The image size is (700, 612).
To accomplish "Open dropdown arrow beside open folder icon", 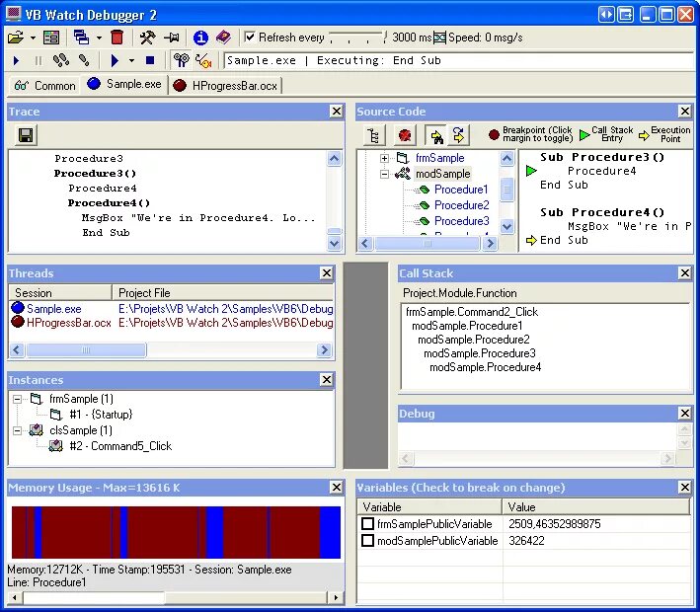I will pyautogui.click(x=33, y=38).
